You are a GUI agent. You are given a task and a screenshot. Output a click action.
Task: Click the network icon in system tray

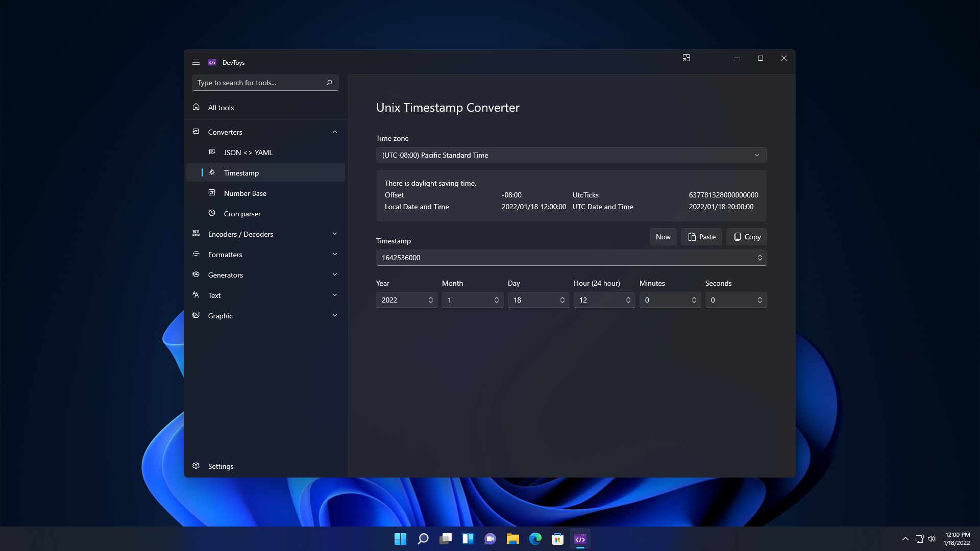click(x=919, y=539)
